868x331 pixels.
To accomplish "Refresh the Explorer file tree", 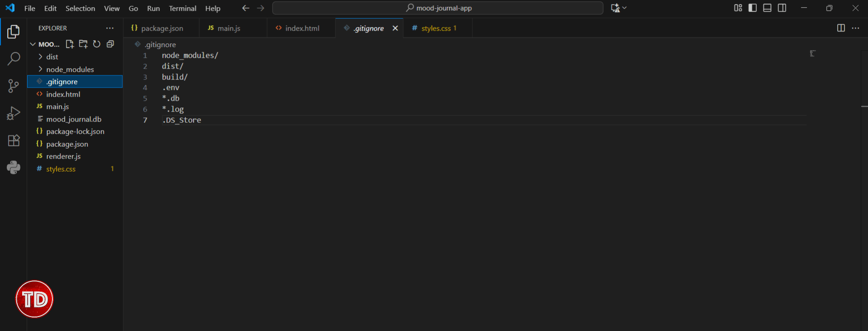I will click(x=97, y=44).
